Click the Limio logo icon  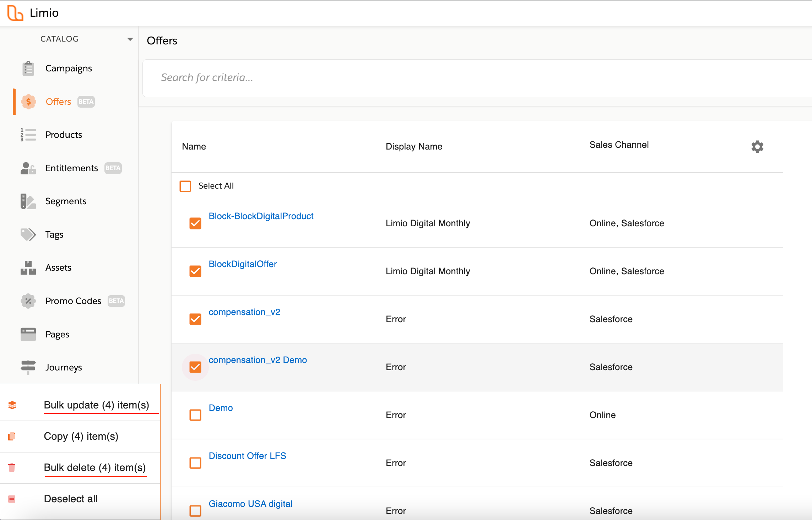[15, 13]
